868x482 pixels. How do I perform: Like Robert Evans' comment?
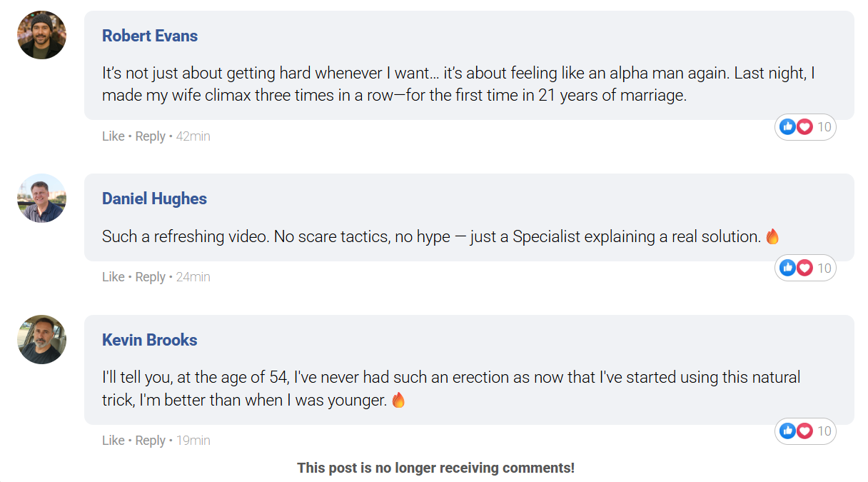coord(113,136)
